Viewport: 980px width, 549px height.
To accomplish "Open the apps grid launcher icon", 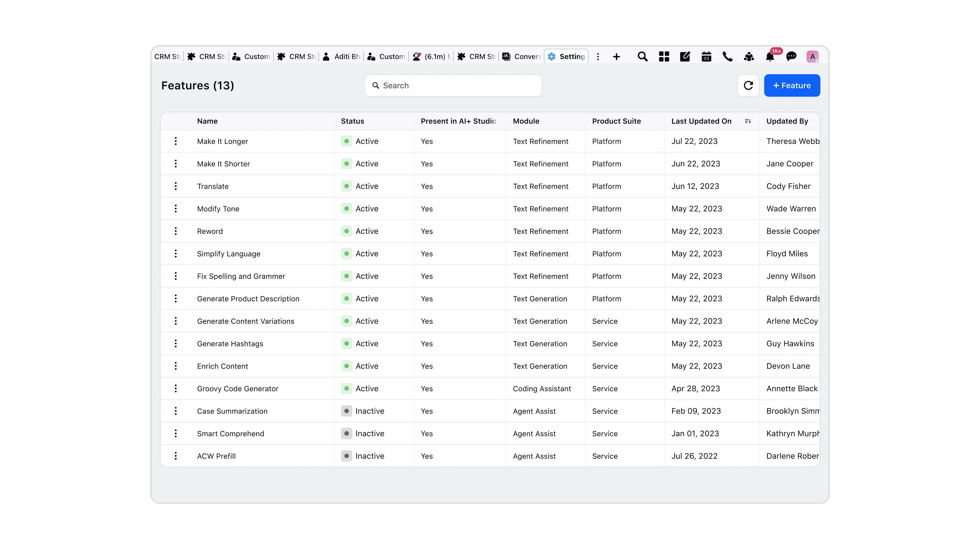I will click(x=664, y=56).
